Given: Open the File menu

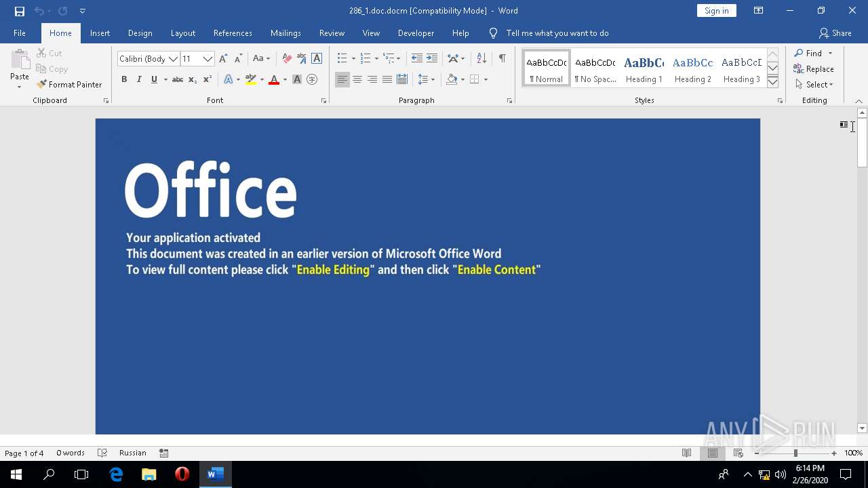Looking at the screenshot, I should click(x=20, y=33).
